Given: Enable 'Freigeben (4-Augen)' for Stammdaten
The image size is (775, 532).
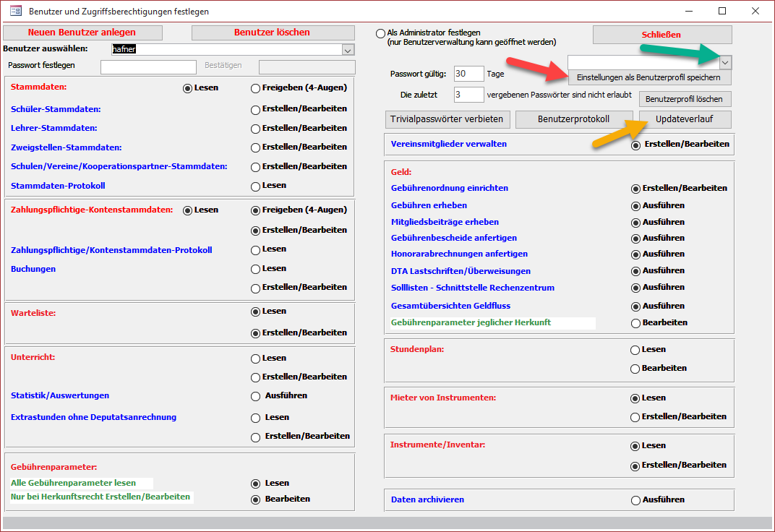Looking at the screenshot, I should pyautogui.click(x=255, y=88).
